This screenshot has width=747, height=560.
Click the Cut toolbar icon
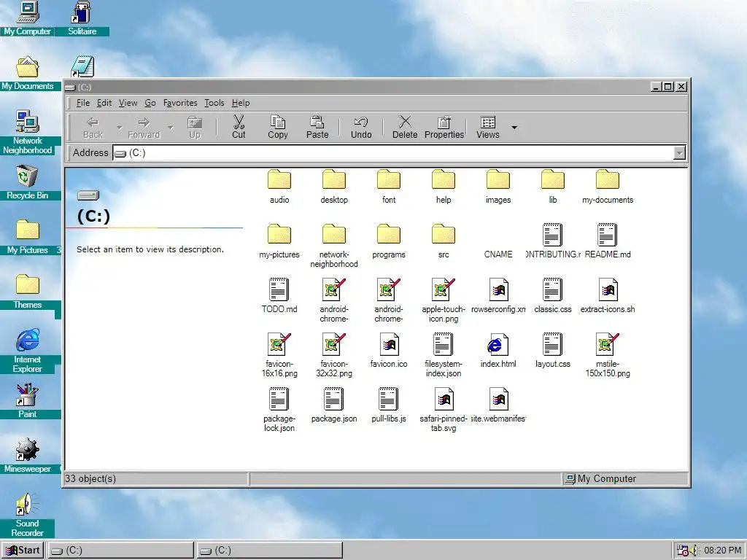(x=239, y=127)
